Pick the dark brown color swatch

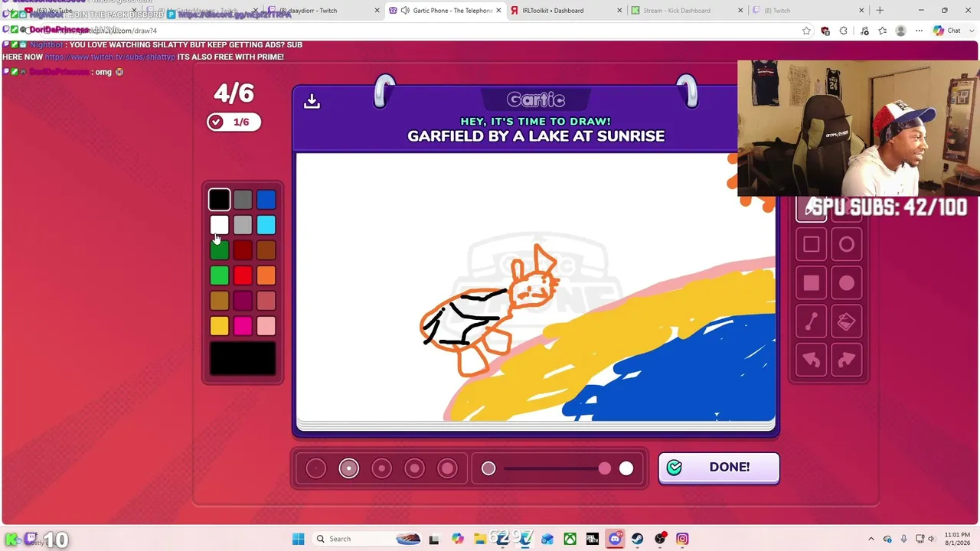click(x=266, y=250)
